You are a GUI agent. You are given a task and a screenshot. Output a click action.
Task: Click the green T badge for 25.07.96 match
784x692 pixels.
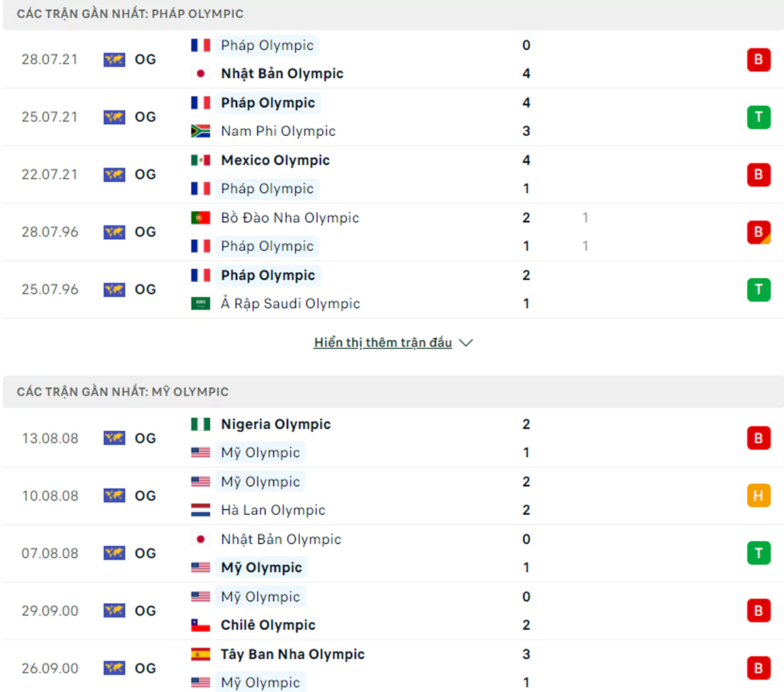(759, 289)
